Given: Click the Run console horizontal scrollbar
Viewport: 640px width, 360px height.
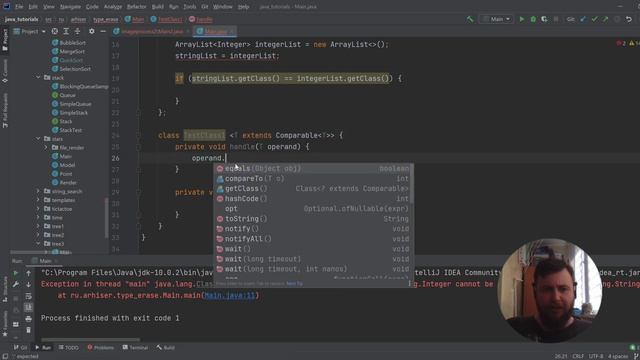Looking at the screenshot, I should coord(91,339).
